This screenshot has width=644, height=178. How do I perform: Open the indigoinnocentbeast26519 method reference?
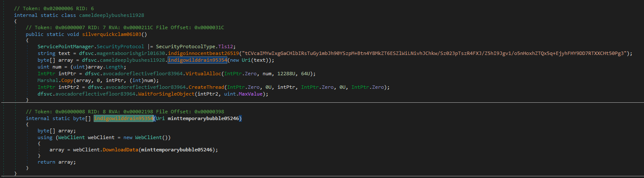204,53
